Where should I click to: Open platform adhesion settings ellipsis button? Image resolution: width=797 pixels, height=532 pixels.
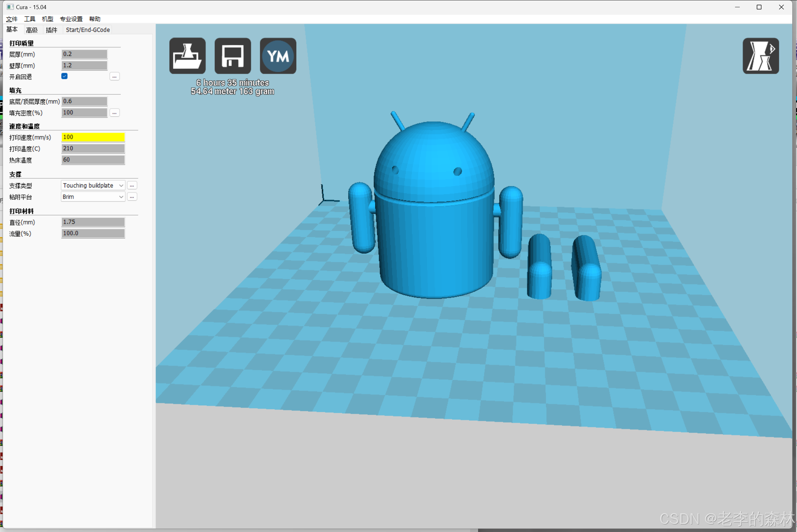[x=132, y=197]
